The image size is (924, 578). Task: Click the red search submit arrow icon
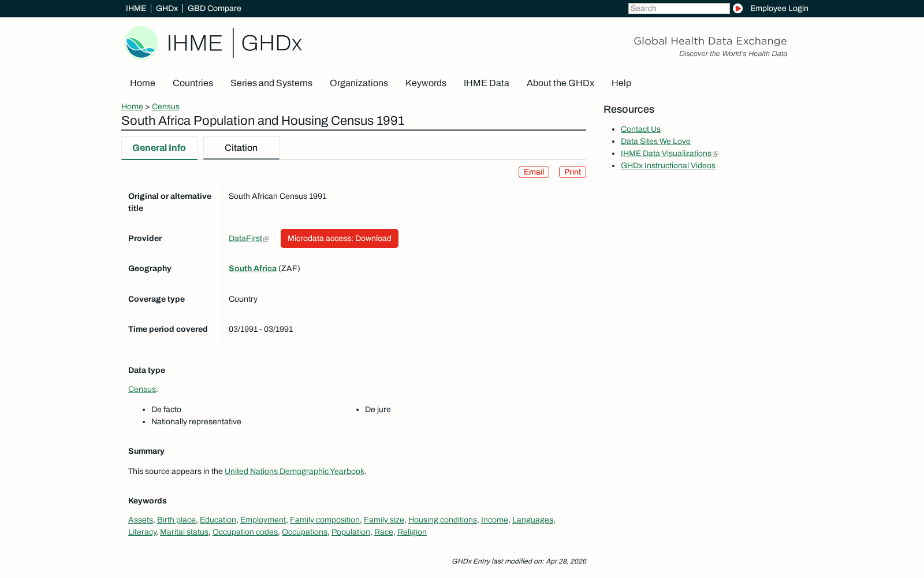737,8
